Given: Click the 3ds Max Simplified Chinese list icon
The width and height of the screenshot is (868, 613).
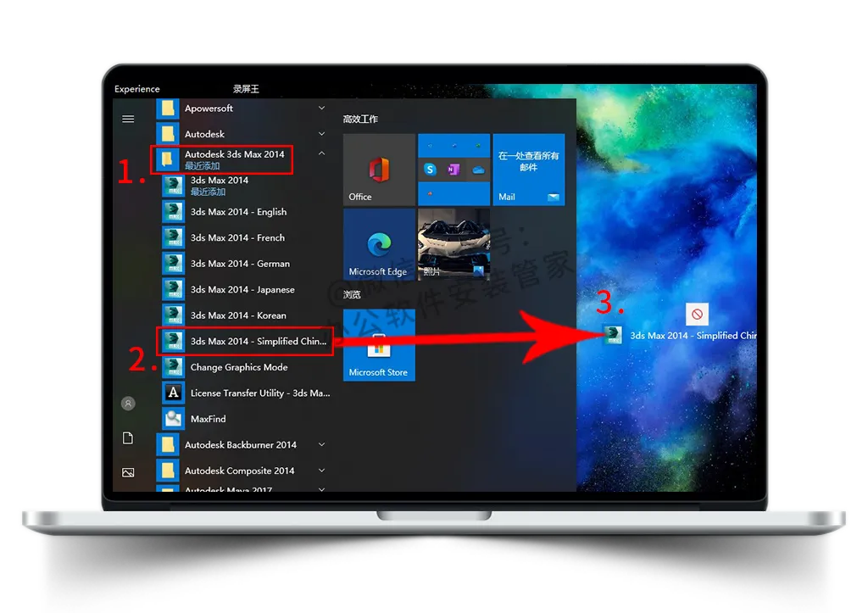Looking at the screenshot, I should tap(173, 341).
